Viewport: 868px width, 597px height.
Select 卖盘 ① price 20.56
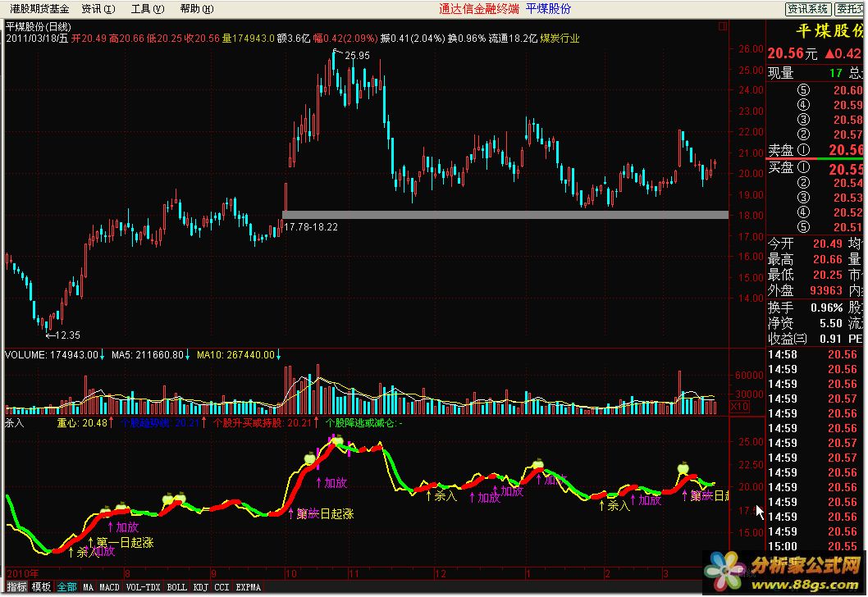pyautogui.click(x=845, y=150)
